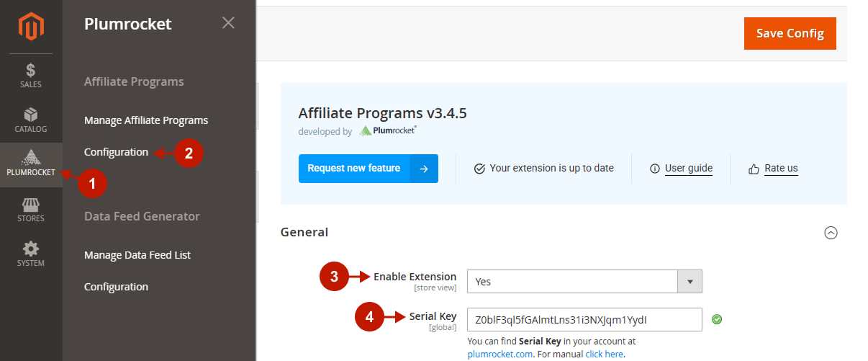
Task: Click the thumbs-up icon
Action: (754, 169)
